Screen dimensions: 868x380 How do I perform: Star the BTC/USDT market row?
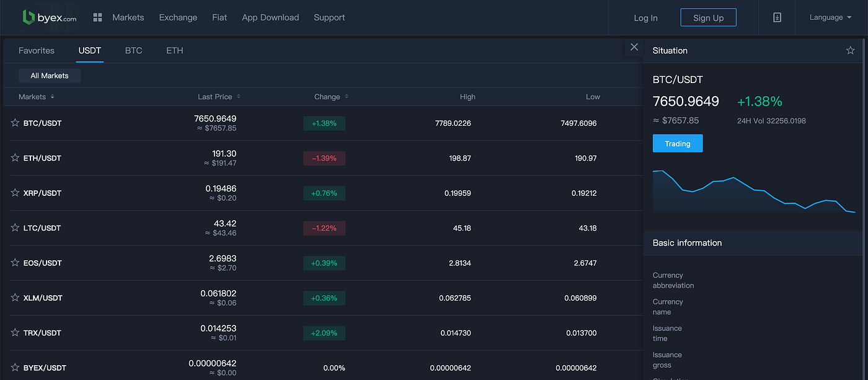click(15, 123)
